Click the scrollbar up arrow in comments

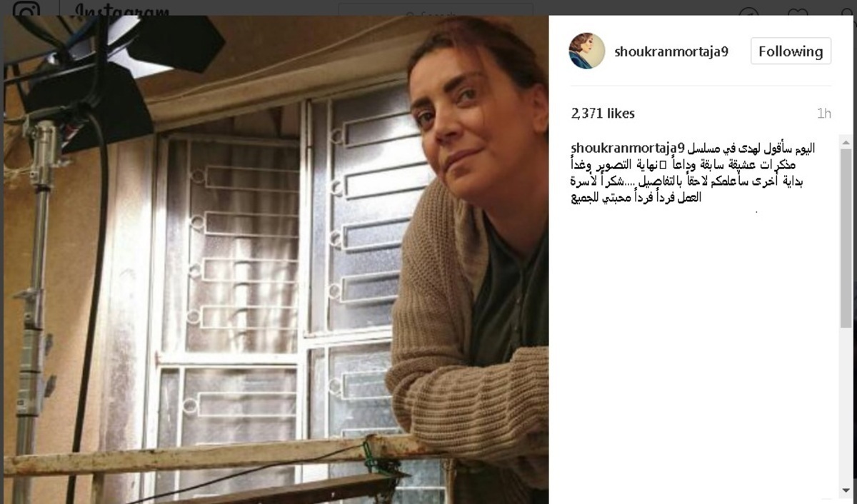(846, 140)
